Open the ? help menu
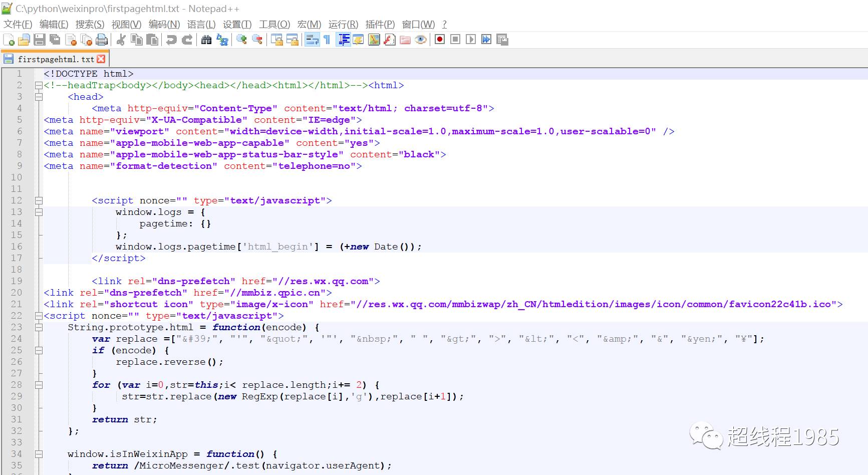This screenshot has width=868, height=475. pos(444,24)
